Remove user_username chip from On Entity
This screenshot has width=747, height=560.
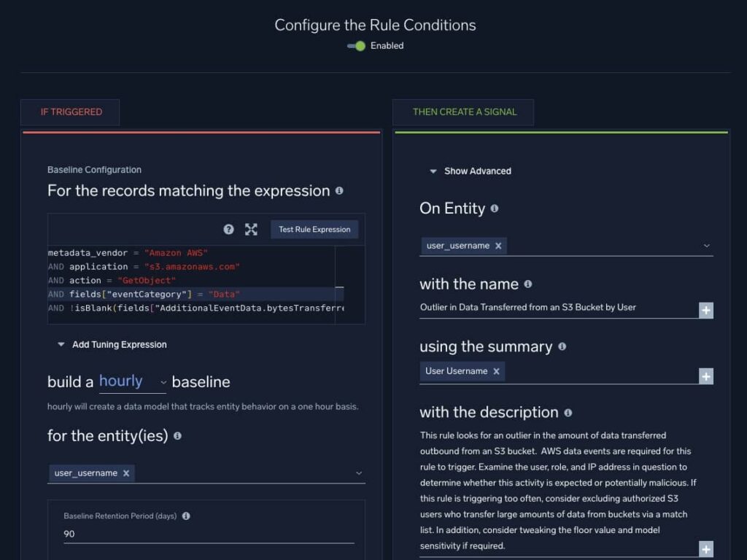coord(498,246)
